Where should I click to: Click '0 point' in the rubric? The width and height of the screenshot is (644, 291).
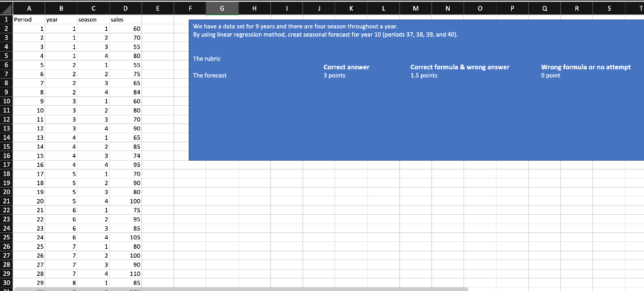point(550,76)
